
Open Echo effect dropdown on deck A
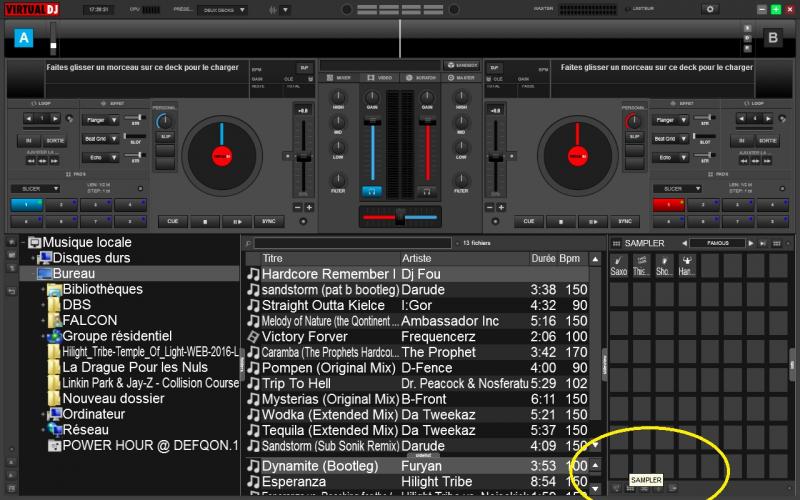(x=100, y=158)
